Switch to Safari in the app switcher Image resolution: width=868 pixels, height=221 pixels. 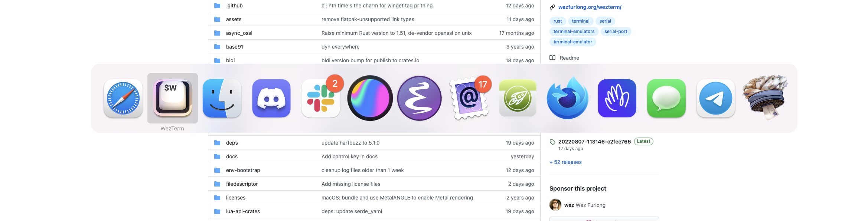[x=123, y=98]
